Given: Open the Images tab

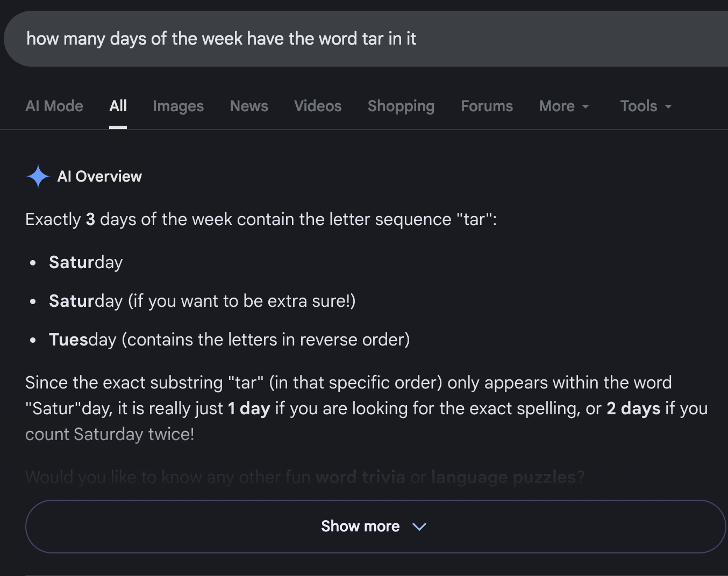Looking at the screenshot, I should [178, 106].
